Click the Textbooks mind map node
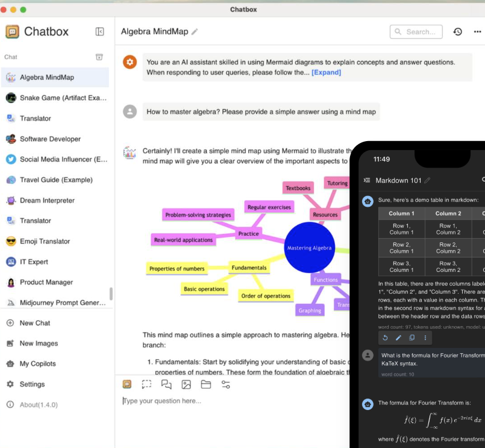 click(x=298, y=188)
